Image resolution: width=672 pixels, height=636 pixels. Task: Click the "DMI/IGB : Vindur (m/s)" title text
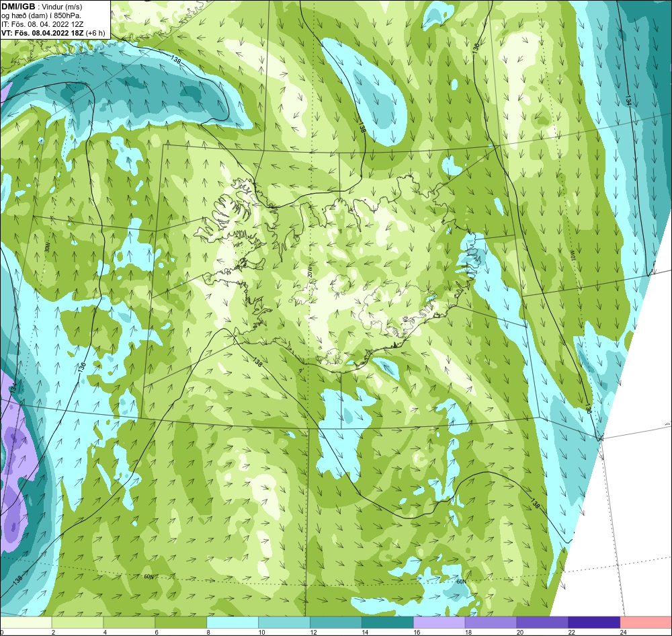click(42, 7)
